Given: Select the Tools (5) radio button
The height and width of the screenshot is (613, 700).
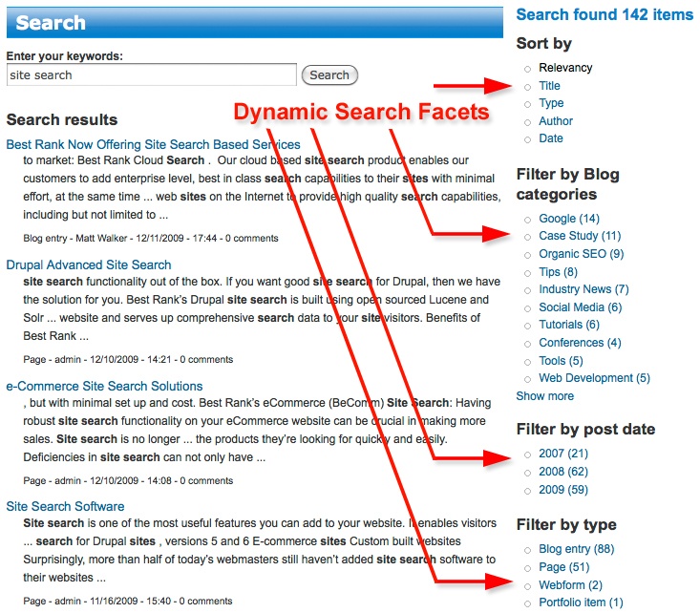Looking at the screenshot, I should point(528,362).
